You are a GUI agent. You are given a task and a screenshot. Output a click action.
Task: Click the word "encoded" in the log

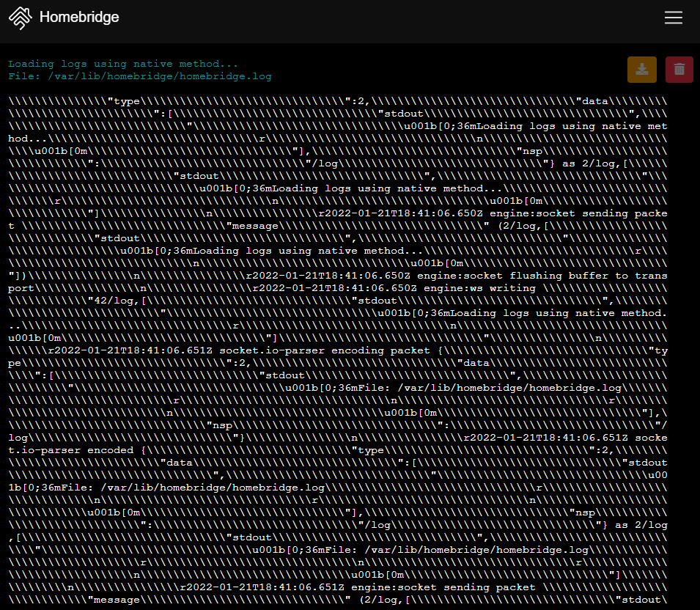pyautogui.click(x=110, y=450)
